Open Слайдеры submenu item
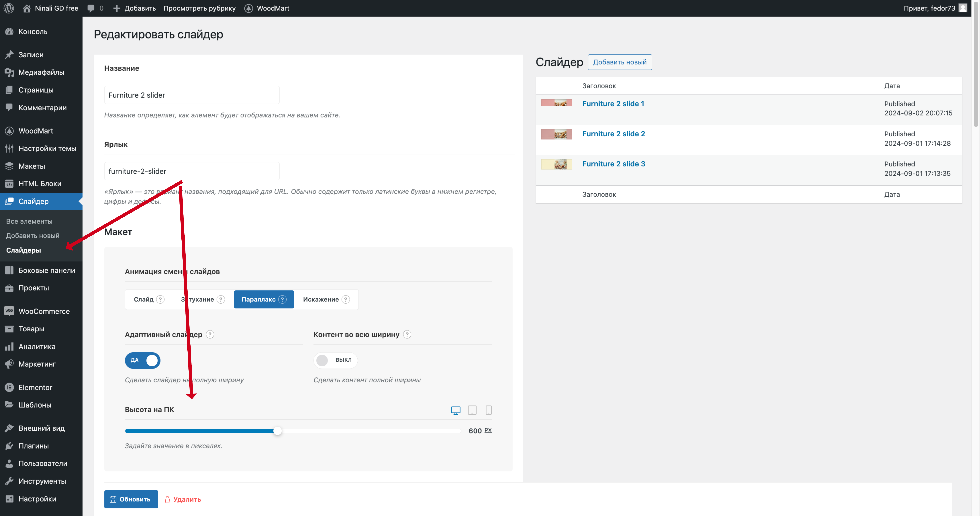 tap(24, 250)
